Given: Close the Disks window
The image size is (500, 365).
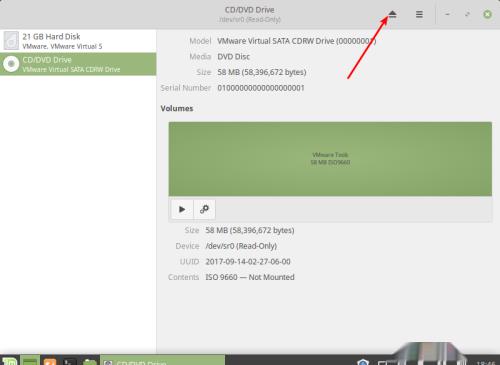Looking at the screenshot, I should point(487,14).
